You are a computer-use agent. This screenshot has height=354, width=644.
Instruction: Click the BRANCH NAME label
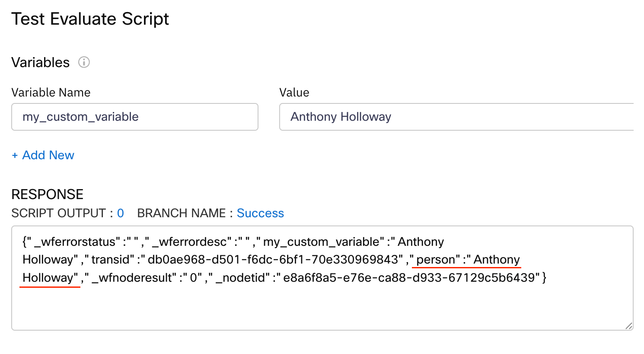(181, 213)
